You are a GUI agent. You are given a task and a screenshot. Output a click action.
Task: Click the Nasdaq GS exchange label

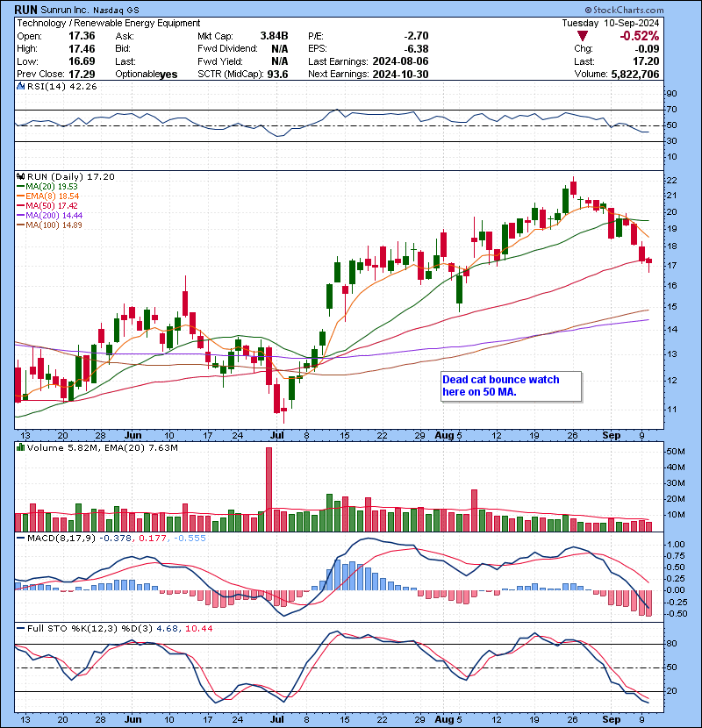tap(116, 11)
